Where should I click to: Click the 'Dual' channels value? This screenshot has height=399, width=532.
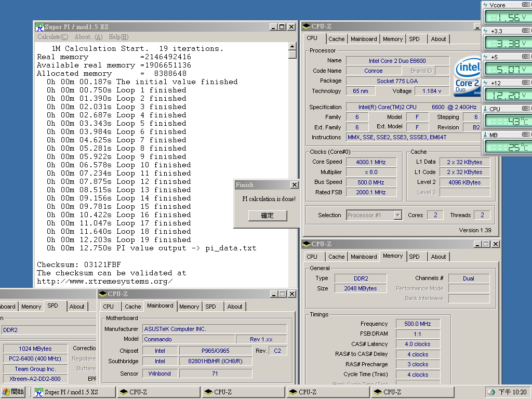pos(469,278)
